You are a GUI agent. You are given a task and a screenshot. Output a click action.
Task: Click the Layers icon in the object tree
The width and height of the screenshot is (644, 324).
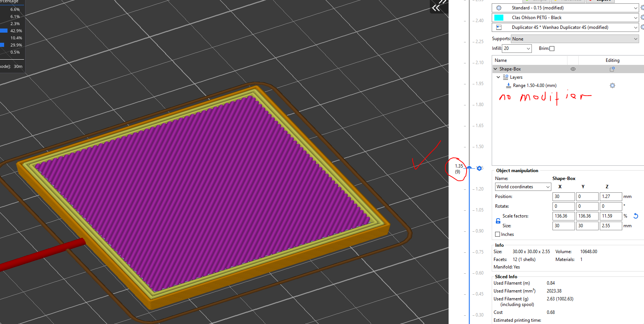coord(506,77)
